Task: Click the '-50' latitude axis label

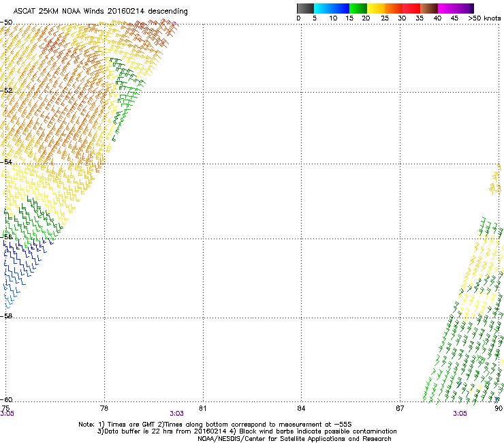Action: pyautogui.click(x=6, y=22)
